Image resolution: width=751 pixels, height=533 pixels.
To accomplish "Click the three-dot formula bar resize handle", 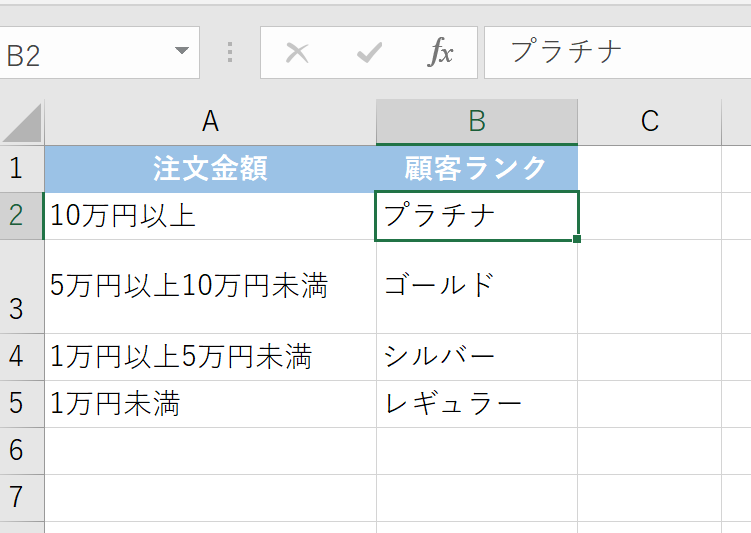I will [231, 52].
